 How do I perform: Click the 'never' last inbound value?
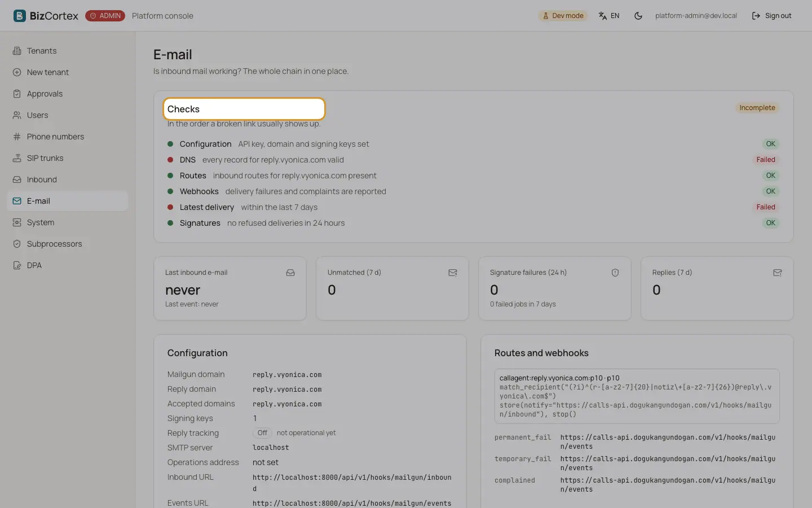coord(183,290)
